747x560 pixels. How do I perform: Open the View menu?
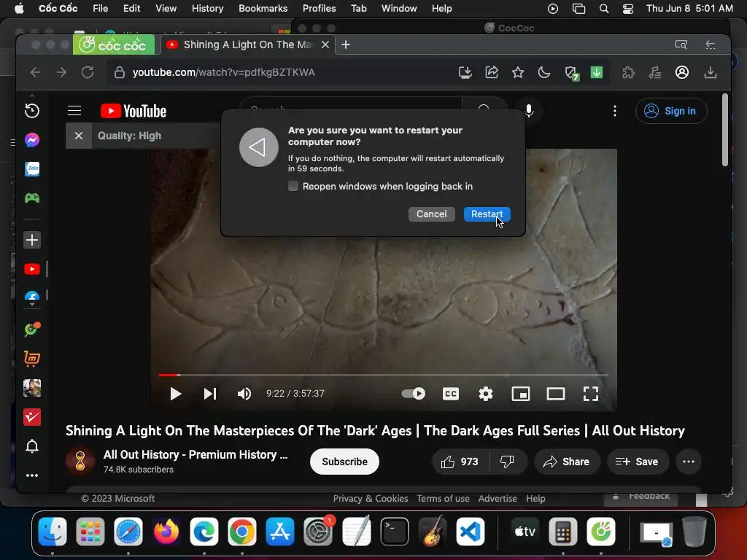[x=166, y=8]
